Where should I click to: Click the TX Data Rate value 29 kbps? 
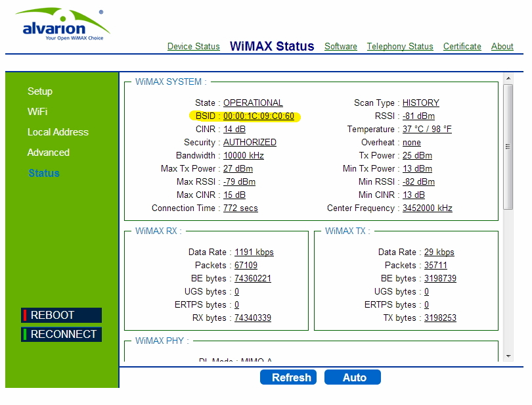439,252
